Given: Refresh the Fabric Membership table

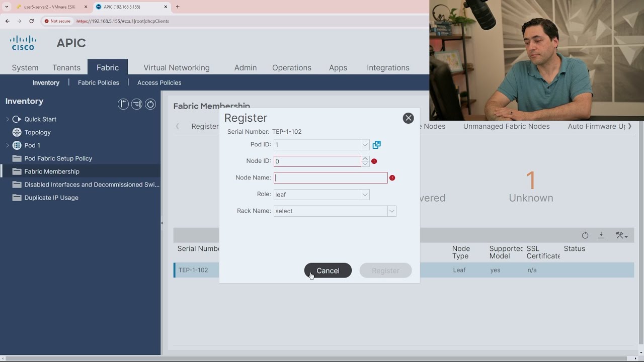Looking at the screenshot, I should click(585, 235).
